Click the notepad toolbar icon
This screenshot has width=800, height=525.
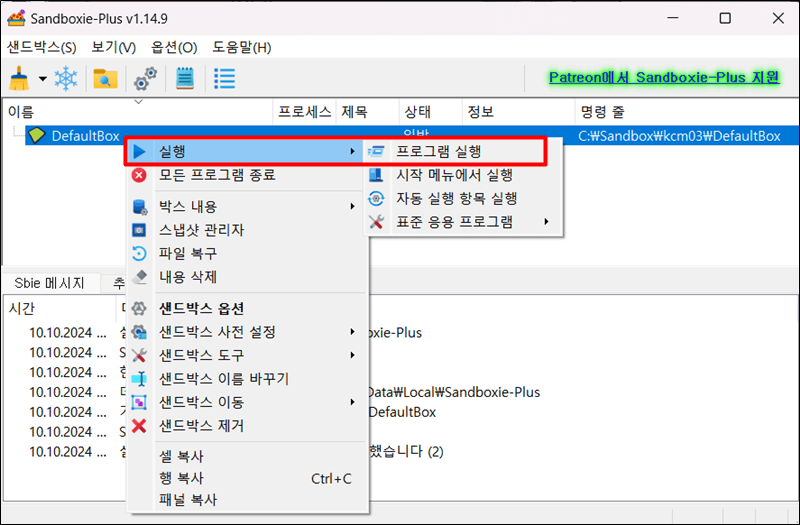[x=185, y=79]
